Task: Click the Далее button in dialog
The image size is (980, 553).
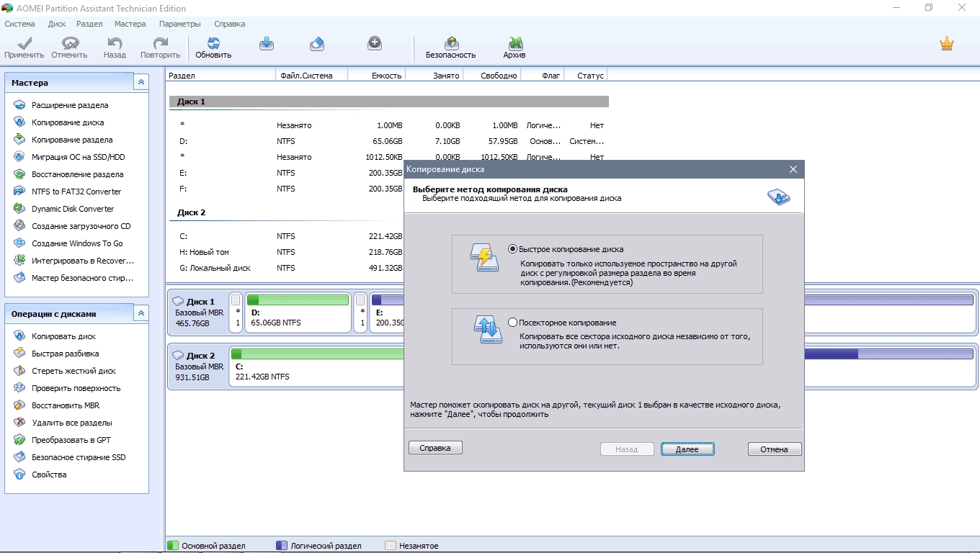Action: [687, 449]
